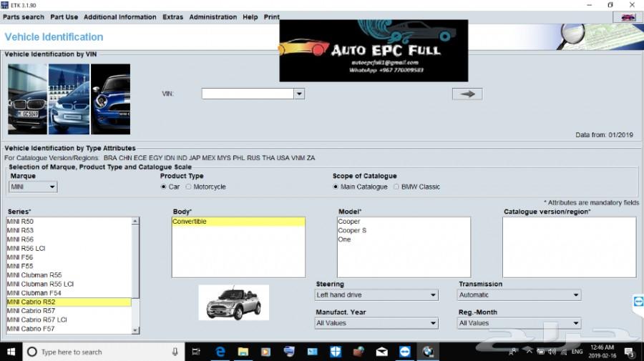Click the arrow button to submit VIN
Viewport: 644px width, 361px height.
tap(467, 94)
